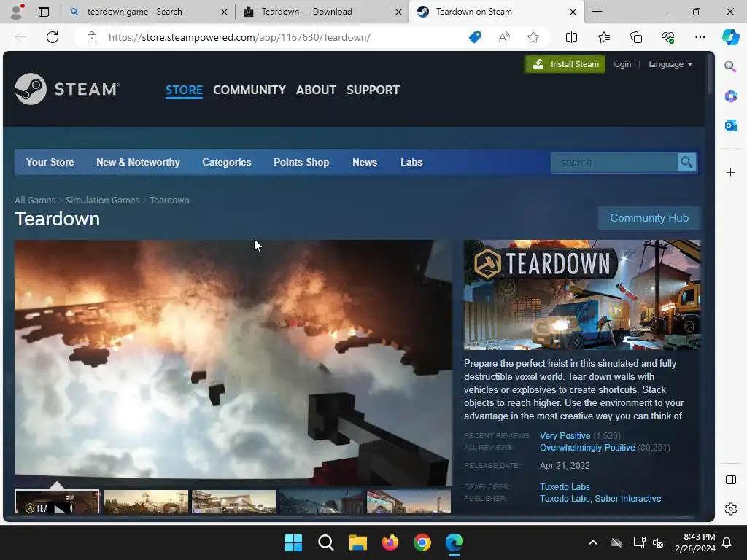Open Labs in store navigation
This screenshot has height=560, width=747.
[x=411, y=163]
